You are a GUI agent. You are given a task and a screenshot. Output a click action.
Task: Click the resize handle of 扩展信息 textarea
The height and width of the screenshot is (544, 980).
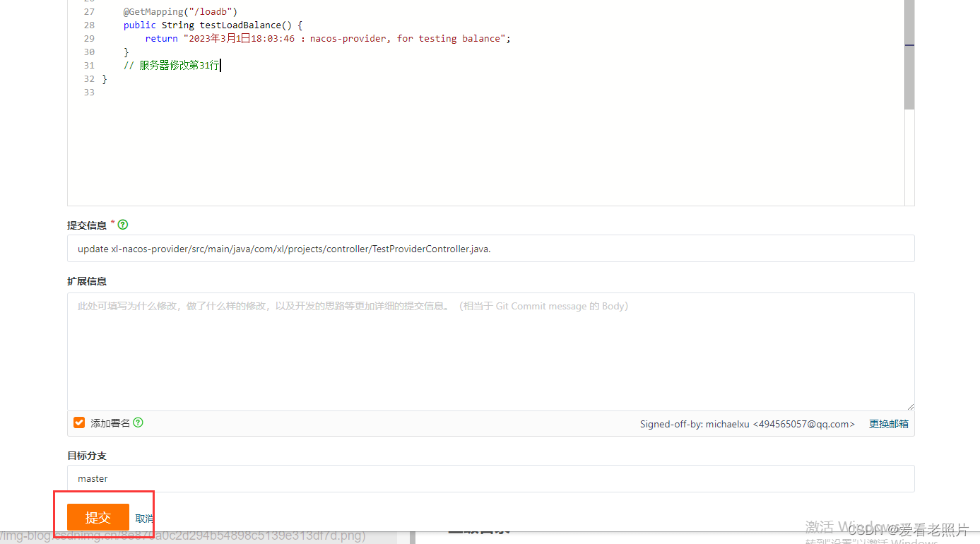pos(910,406)
